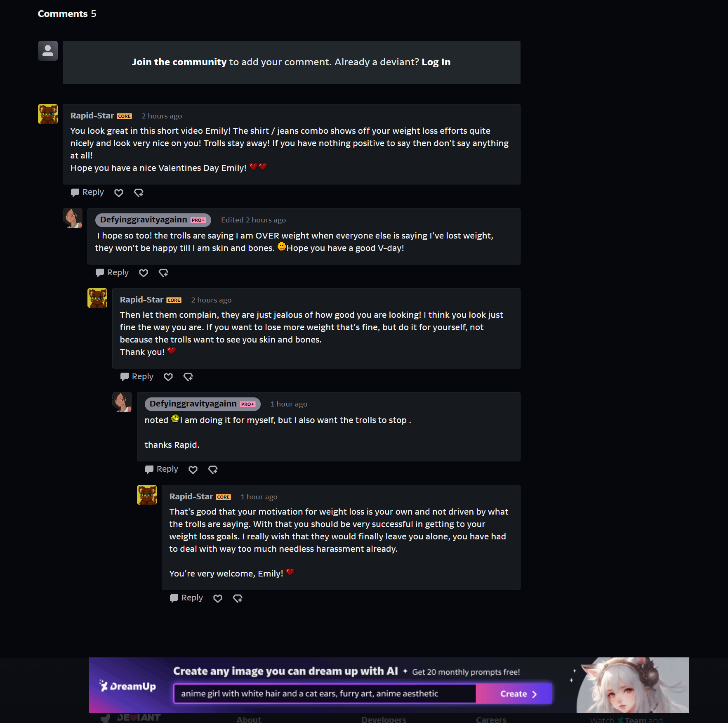Reply to Rapid-Star's first comment
Screen dimensions: 728x723
point(87,192)
